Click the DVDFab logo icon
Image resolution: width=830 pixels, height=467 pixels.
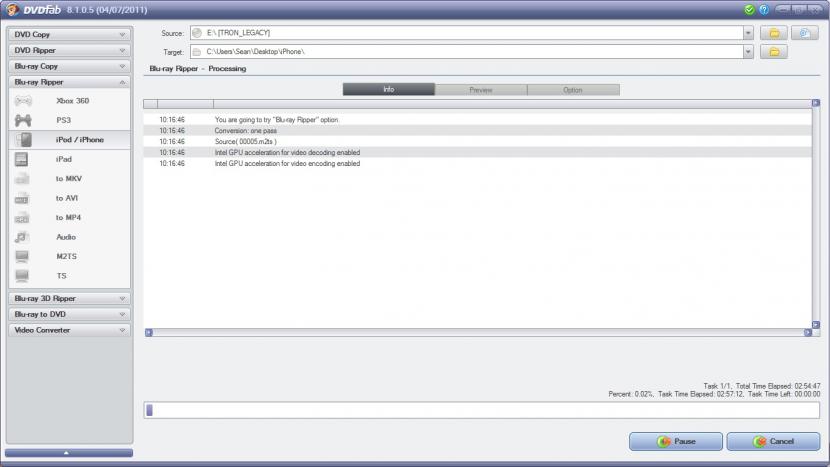[x=12, y=10]
